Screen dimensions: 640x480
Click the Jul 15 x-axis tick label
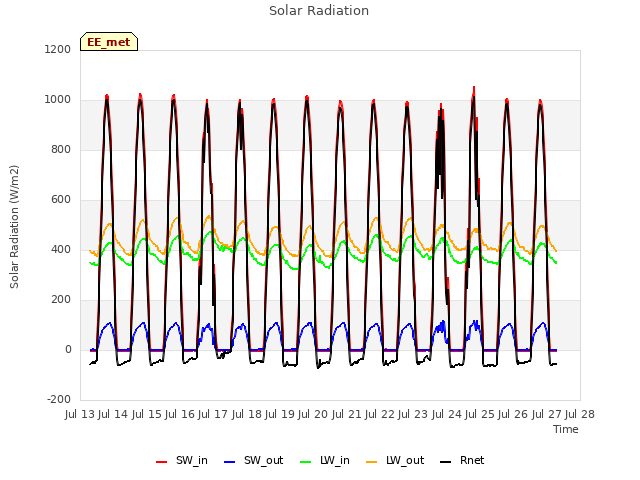[147, 414]
